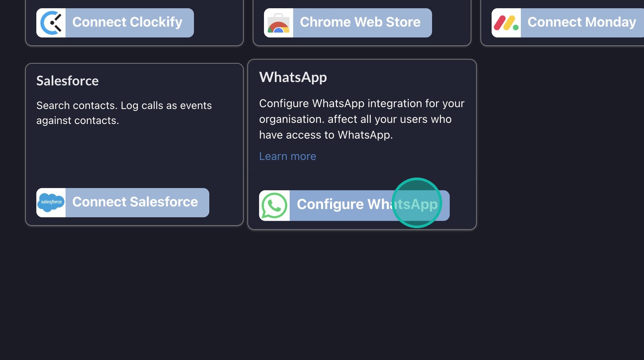Click the divider line above Configure WhatsApp
Image resolution: width=644 pixels, height=360 pixels.
click(x=362, y=175)
